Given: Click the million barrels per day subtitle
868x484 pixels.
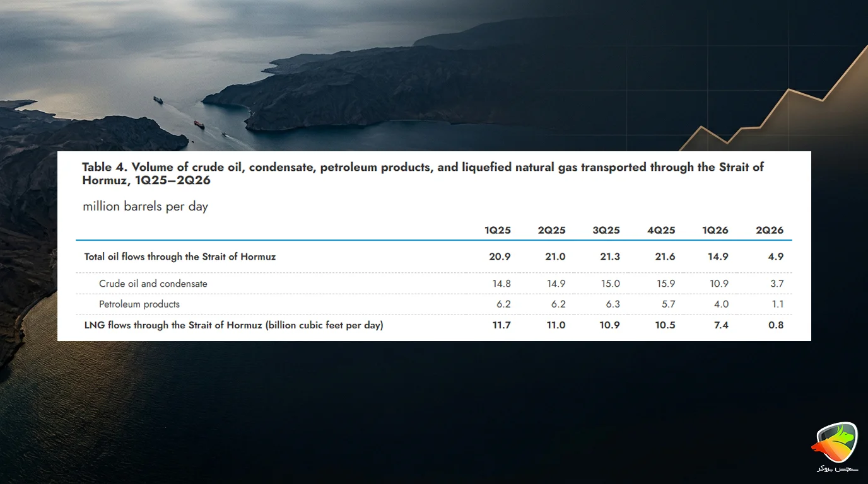Looking at the screenshot, I should [145, 206].
